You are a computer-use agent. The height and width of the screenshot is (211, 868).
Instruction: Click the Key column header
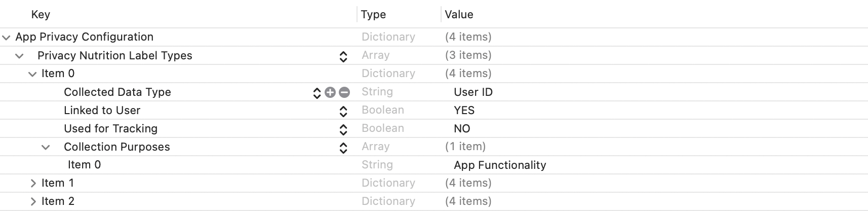41,14
